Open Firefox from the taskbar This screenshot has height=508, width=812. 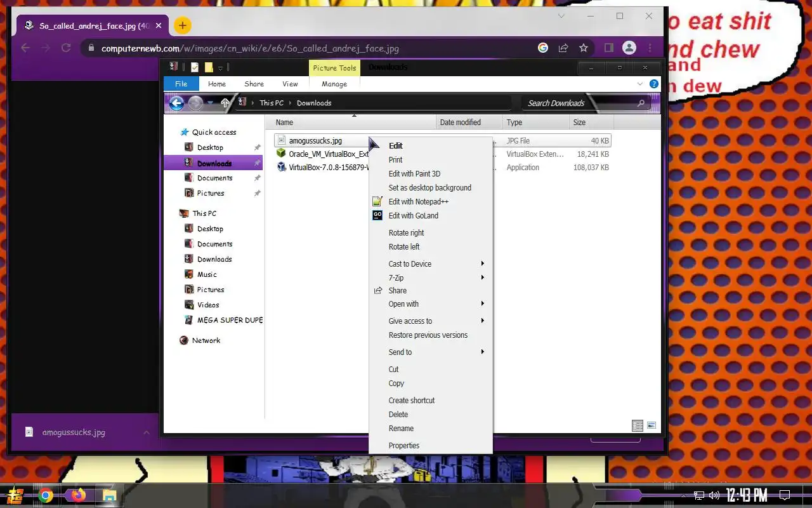78,495
